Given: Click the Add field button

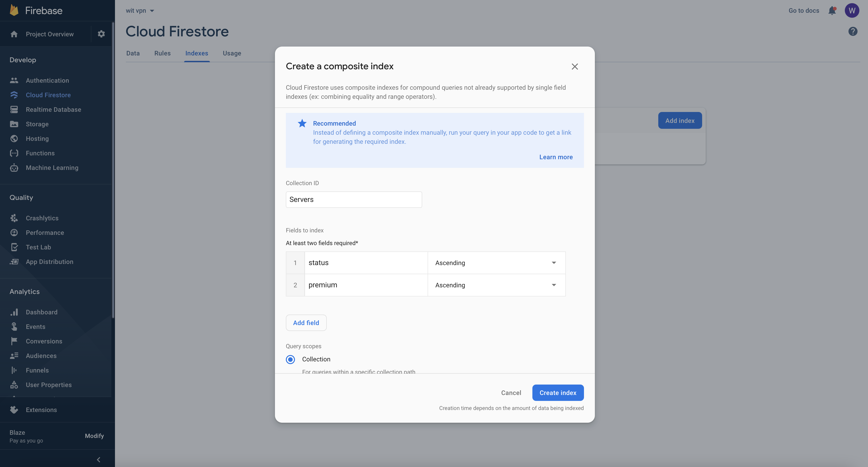Looking at the screenshot, I should [x=306, y=323].
